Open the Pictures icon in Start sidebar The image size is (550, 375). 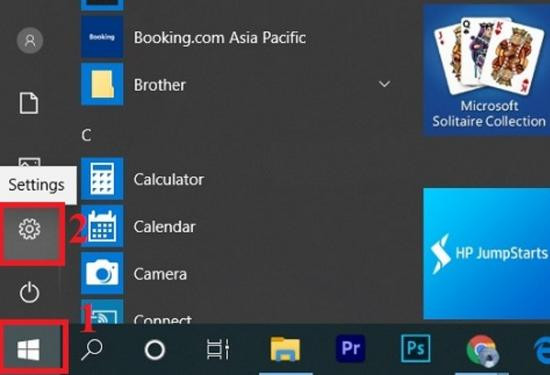click(x=29, y=162)
